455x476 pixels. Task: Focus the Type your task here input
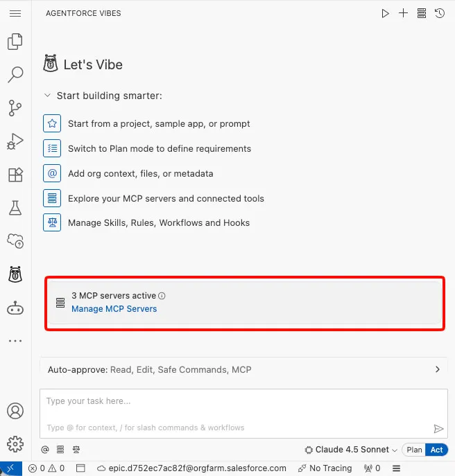[243, 414]
